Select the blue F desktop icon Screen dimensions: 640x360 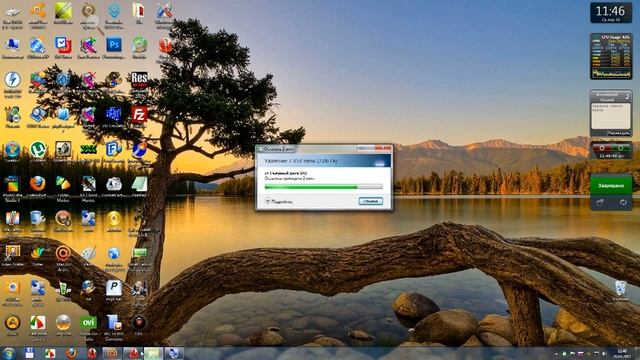[113, 149]
